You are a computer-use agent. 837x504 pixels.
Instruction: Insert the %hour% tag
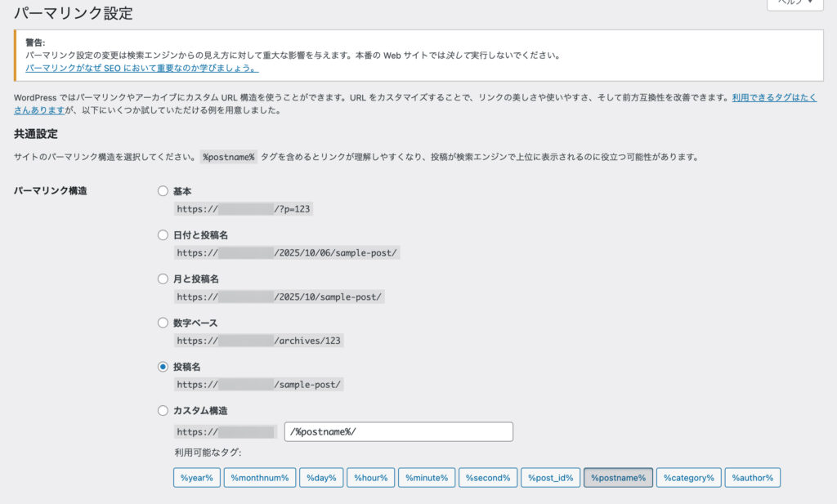pyautogui.click(x=370, y=478)
